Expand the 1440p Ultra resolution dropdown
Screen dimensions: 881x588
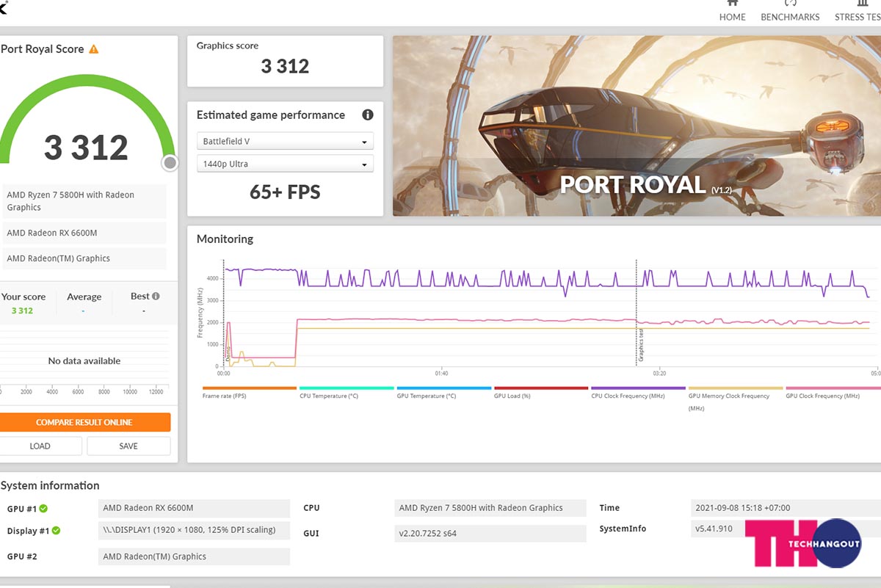point(285,164)
